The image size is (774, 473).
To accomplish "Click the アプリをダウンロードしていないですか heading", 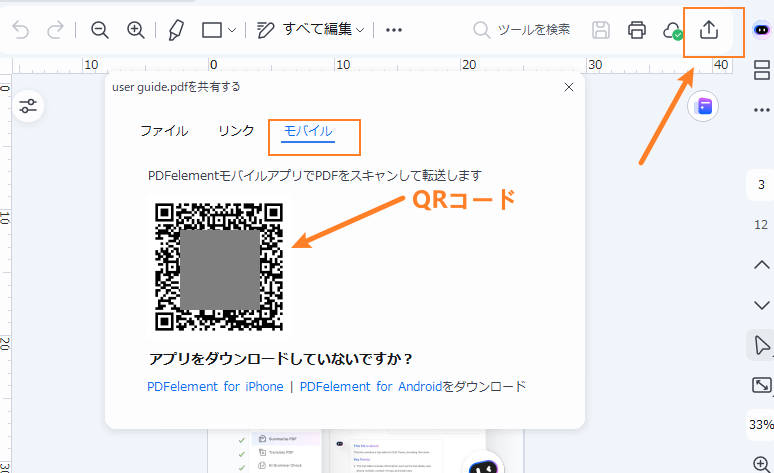I will click(x=280, y=358).
